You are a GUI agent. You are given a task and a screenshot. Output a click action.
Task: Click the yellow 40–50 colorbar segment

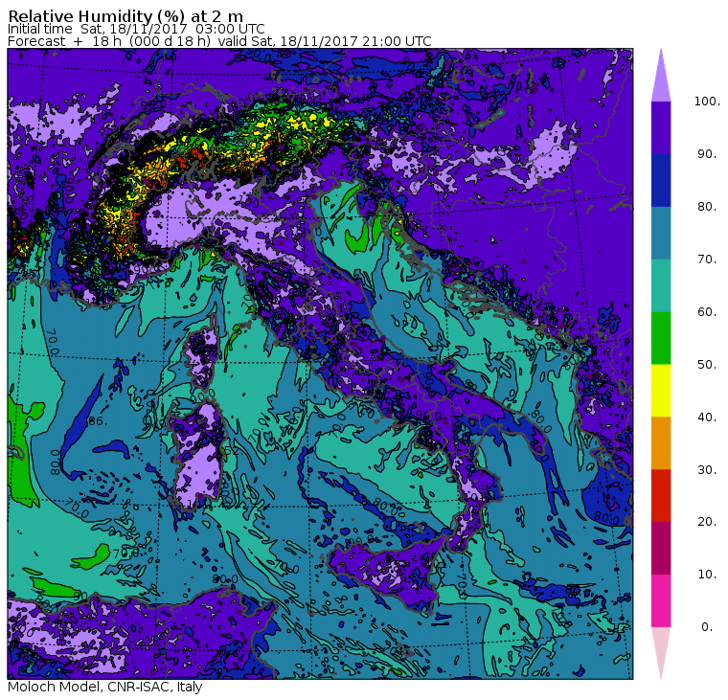tap(661, 391)
